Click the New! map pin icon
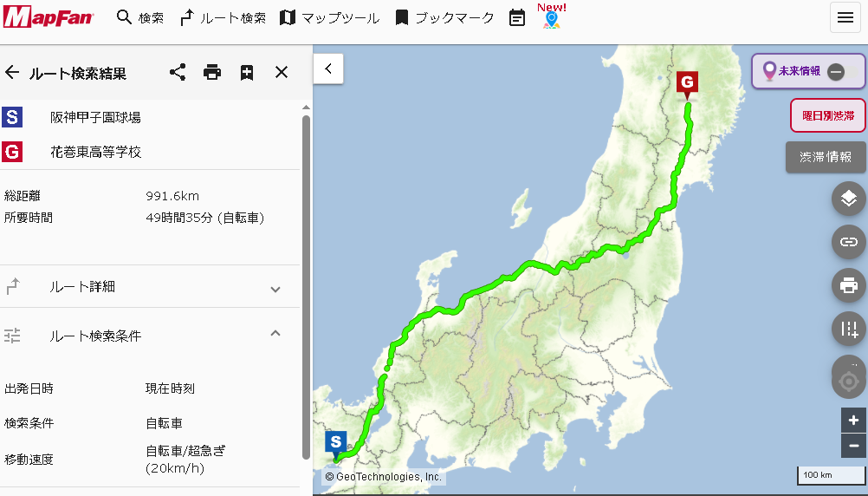868x496 pixels. pos(551,20)
